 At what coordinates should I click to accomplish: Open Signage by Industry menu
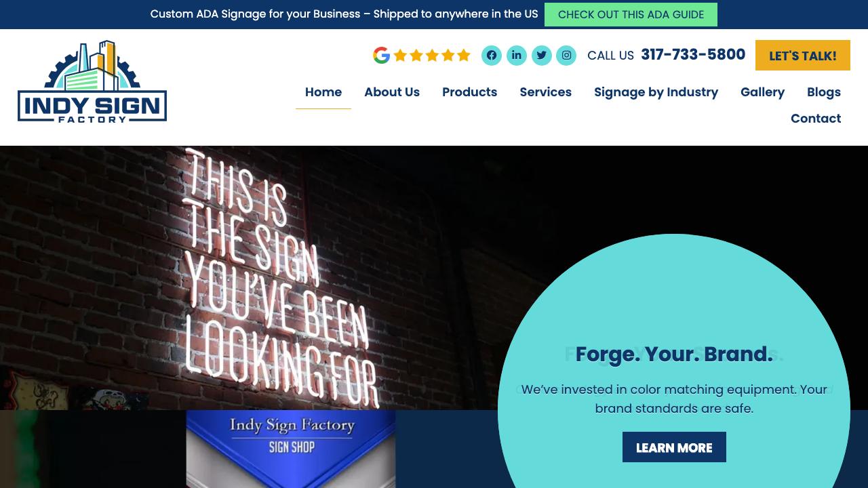(x=656, y=92)
